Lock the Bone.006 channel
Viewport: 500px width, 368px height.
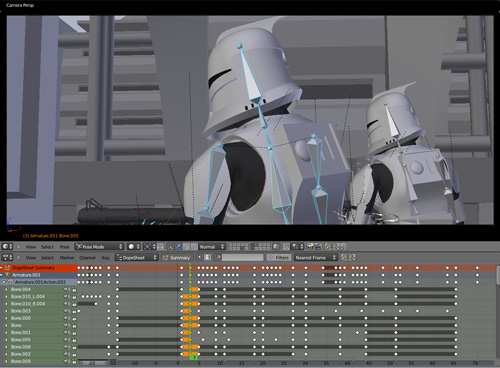[x=73, y=347]
